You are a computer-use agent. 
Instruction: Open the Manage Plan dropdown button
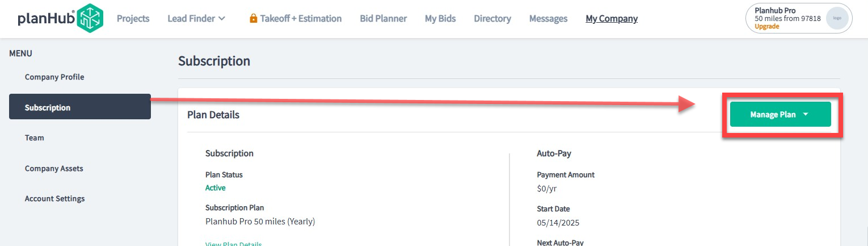pyautogui.click(x=780, y=114)
